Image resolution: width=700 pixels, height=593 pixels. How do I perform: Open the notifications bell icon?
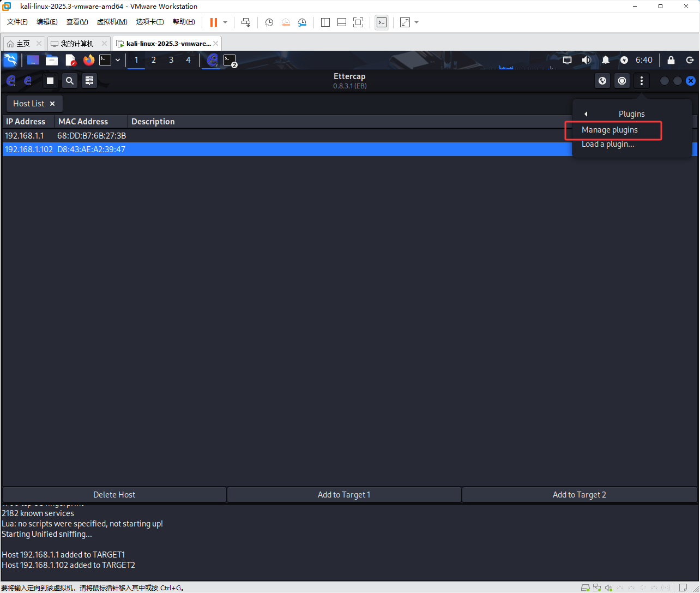(x=606, y=60)
